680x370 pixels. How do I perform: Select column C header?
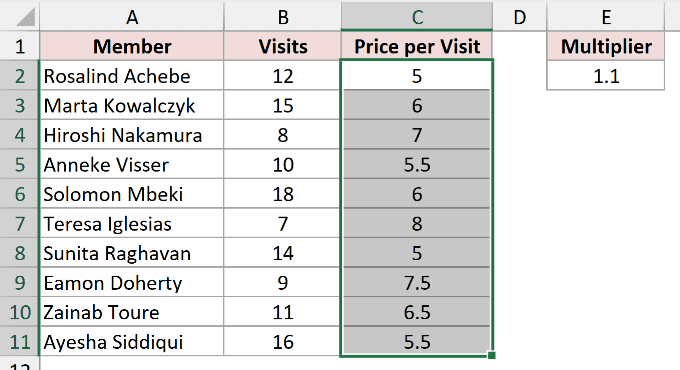tap(417, 17)
